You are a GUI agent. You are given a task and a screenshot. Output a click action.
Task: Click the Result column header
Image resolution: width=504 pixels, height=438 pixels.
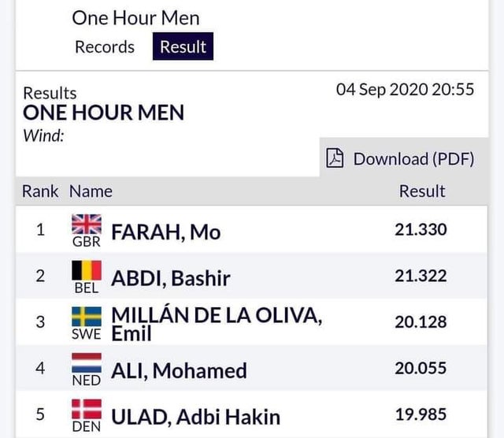click(x=422, y=191)
